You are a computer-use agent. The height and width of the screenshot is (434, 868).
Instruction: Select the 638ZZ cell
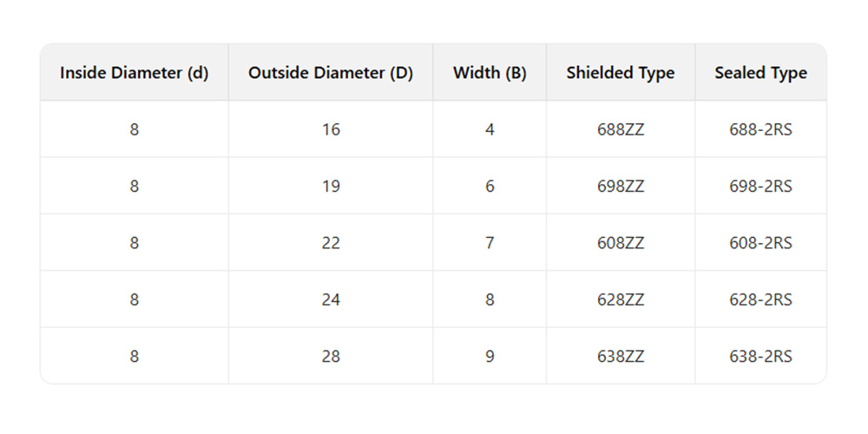[621, 356]
